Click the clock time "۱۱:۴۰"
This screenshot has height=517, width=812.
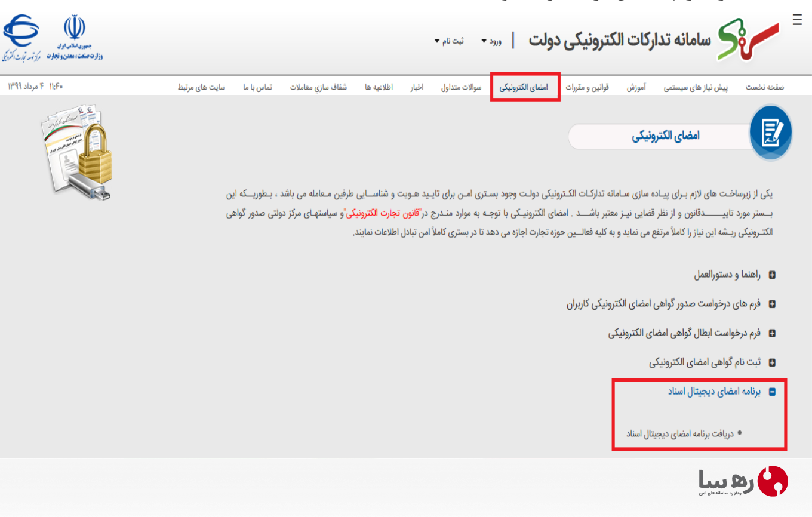pos(56,87)
